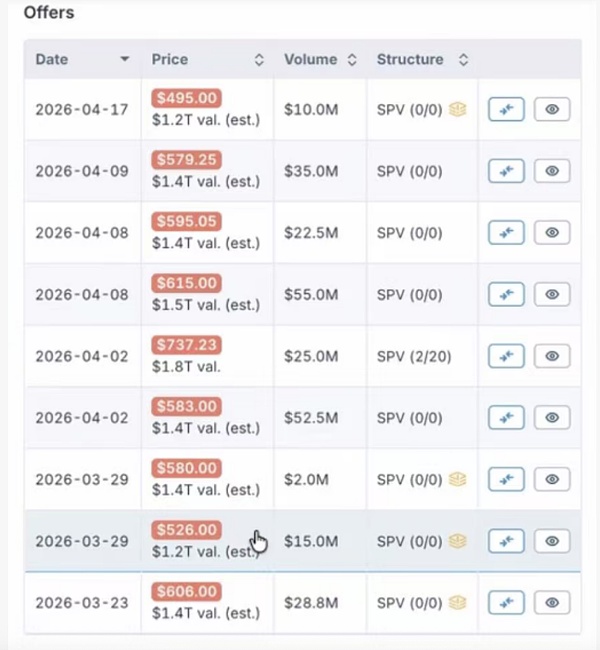
Task: Click the $737.23 price badge
Action: [x=186, y=345]
